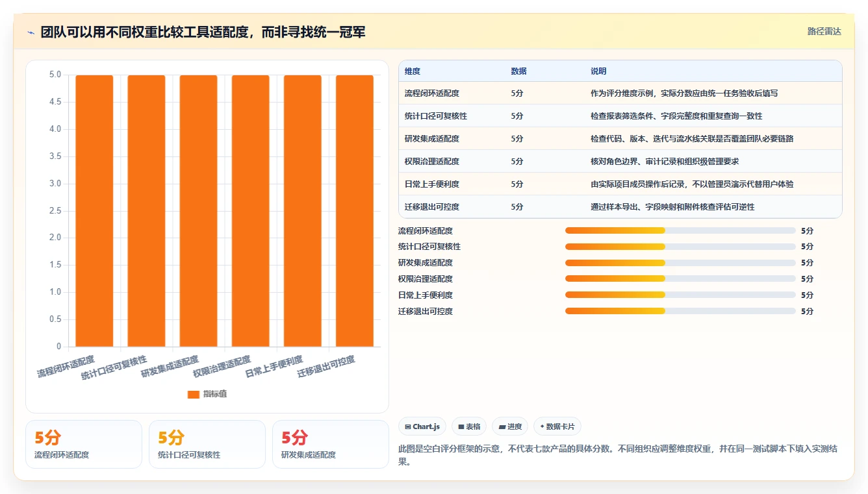Click the 5.0 y-axis tick label
This screenshot has height=494, width=868.
pos(55,75)
